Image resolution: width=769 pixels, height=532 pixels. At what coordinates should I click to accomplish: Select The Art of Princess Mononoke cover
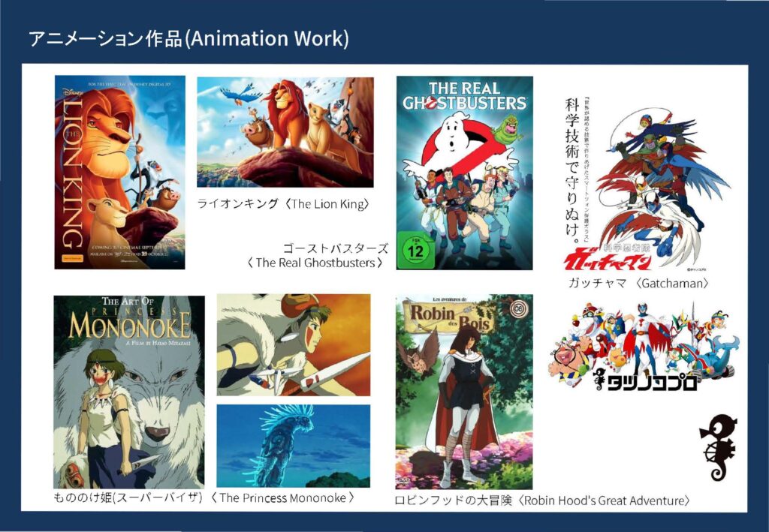click(x=129, y=392)
